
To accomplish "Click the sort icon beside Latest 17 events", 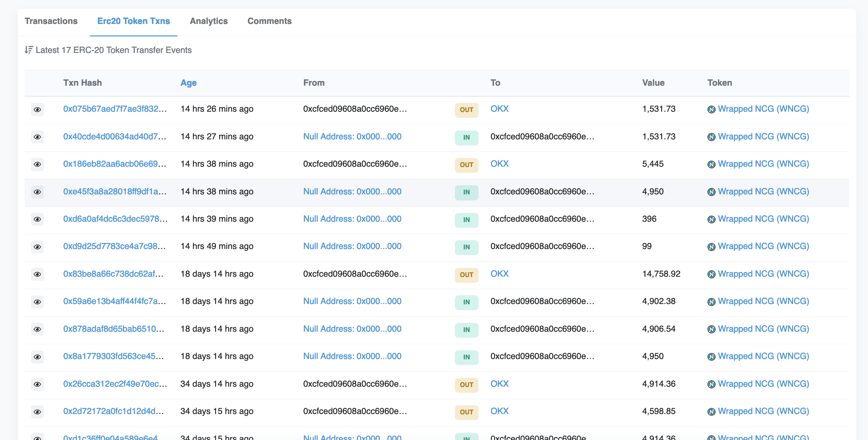I will point(29,50).
